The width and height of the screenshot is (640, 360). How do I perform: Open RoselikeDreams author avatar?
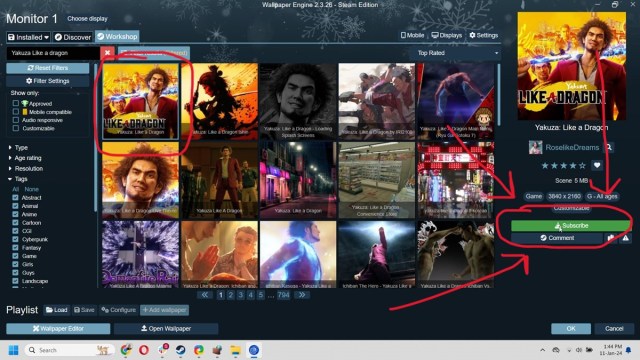coord(536,147)
